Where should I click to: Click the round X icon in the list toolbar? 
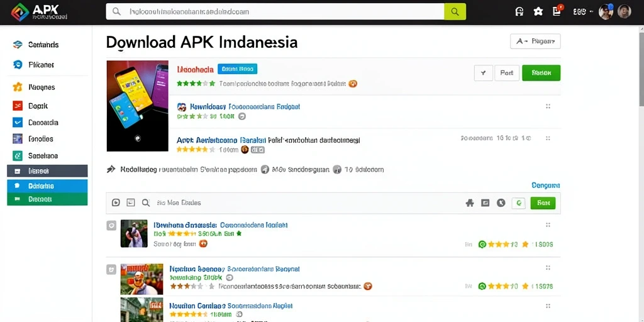coord(501,203)
